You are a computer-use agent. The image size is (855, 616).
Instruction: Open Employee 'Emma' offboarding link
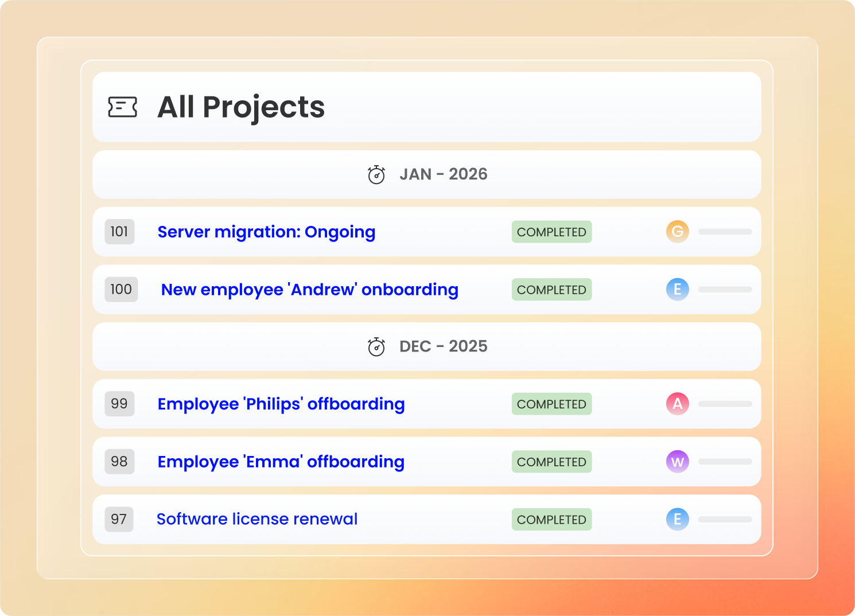pyautogui.click(x=281, y=462)
